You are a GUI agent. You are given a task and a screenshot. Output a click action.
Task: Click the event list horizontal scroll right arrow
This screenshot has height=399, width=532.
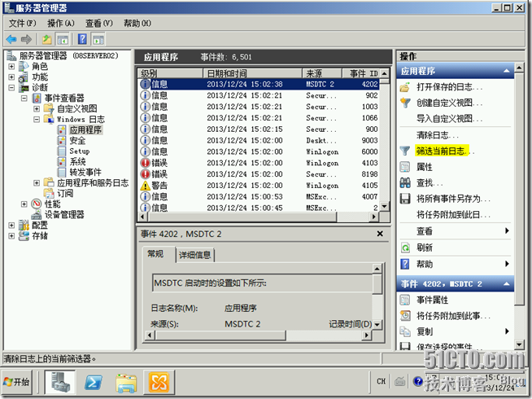point(374,217)
